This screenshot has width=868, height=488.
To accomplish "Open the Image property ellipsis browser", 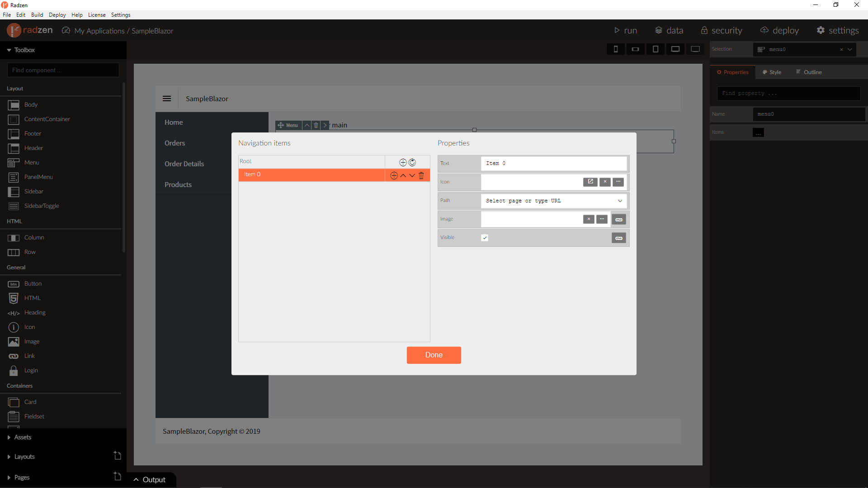I will pyautogui.click(x=602, y=219).
